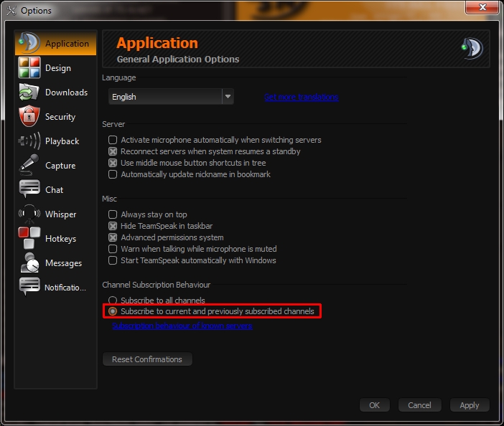Click the Whisper headset icon

point(29,214)
